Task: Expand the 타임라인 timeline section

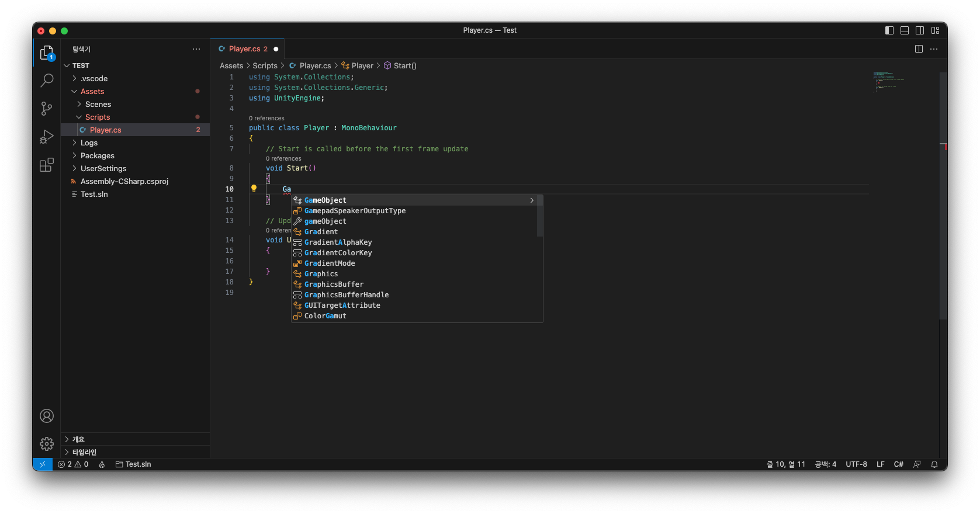Action: point(136,452)
